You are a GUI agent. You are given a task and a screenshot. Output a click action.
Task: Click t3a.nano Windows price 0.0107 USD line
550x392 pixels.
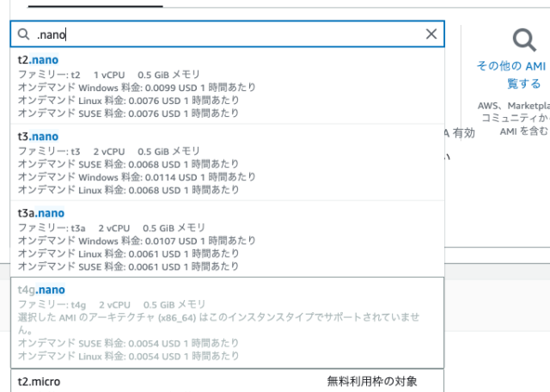(137, 241)
